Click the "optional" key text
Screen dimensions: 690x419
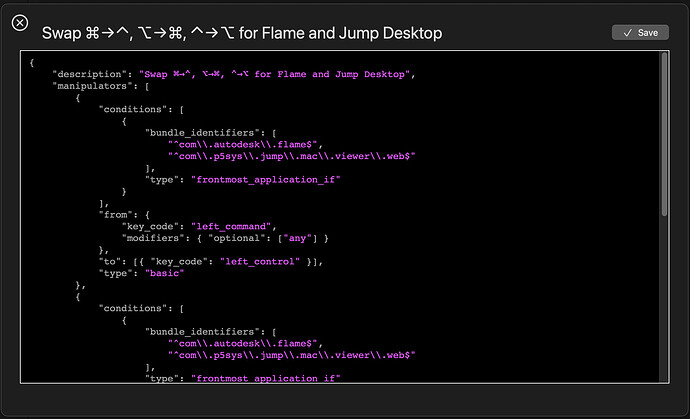click(x=235, y=238)
